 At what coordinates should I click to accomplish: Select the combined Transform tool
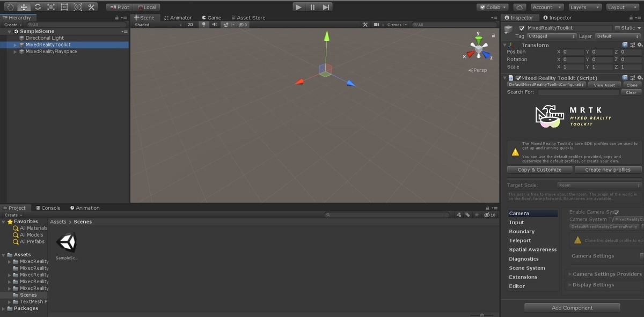coord(78,7)
